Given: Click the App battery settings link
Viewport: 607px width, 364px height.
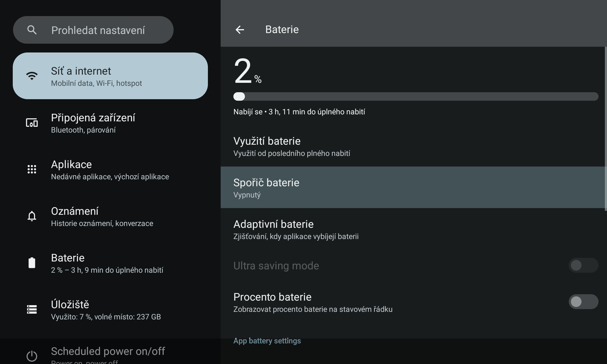Looking at the screenshot, I should point(267,341).
